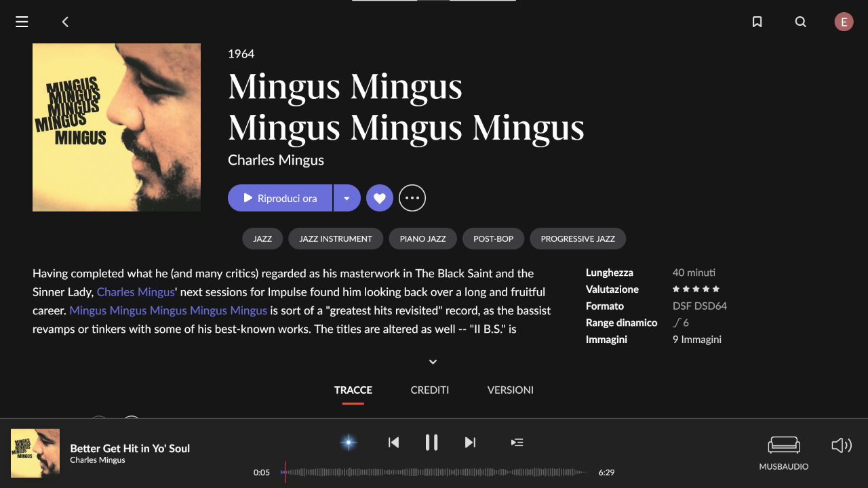868x488 pixels.
Task: Open volume control speaker icon
Action: pos(842,445)
